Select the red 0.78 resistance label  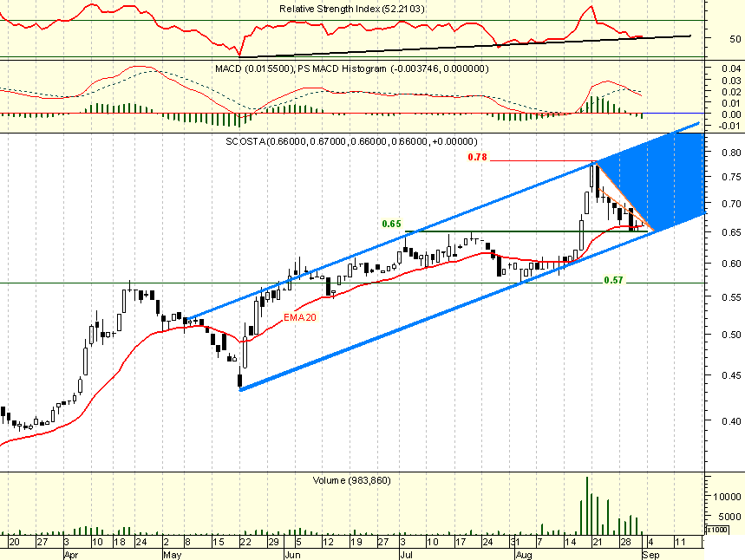pos(478,157)
